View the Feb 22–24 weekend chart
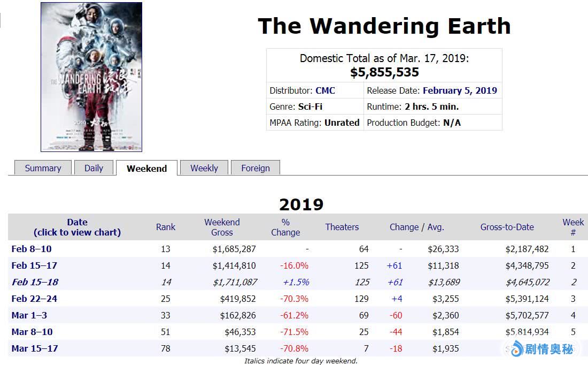This screenshot has width=588, height=365. [x=34, y=299]
